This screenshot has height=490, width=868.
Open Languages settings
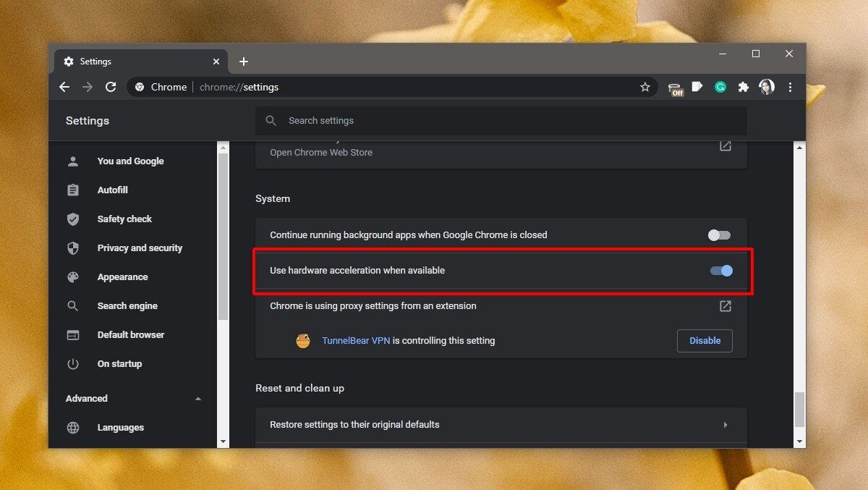pos(120,428)
